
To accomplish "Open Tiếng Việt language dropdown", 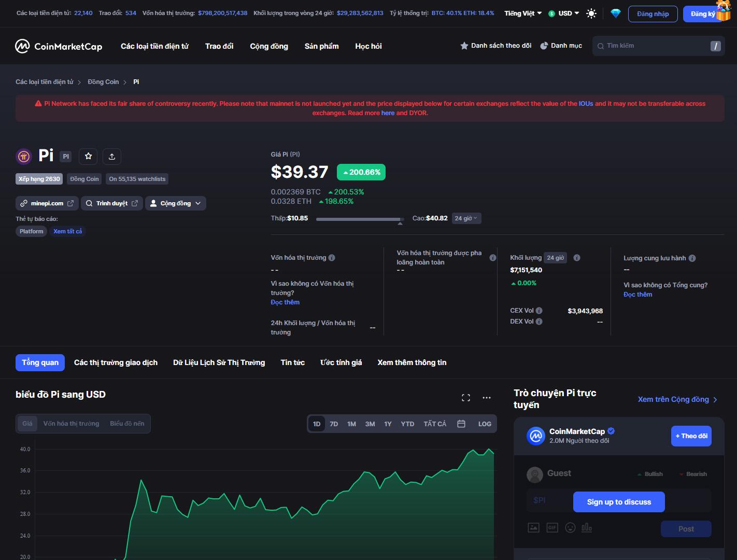I will [523, 13].
